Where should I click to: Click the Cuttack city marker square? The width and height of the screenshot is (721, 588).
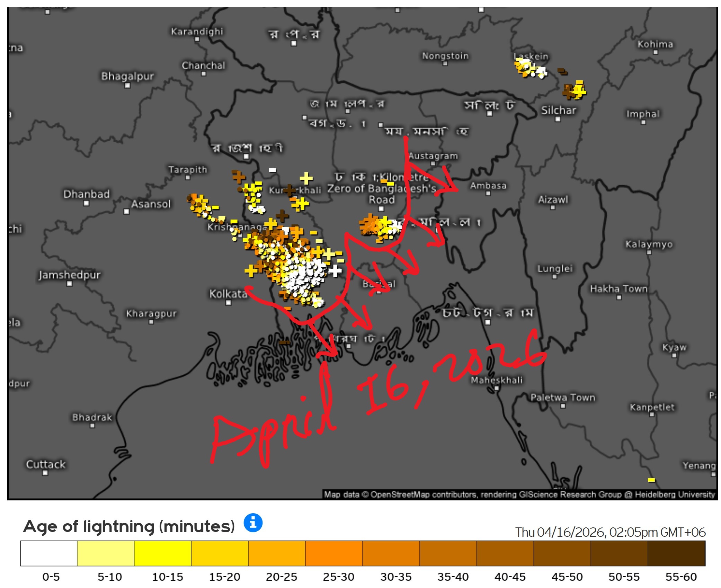(45, 473)
